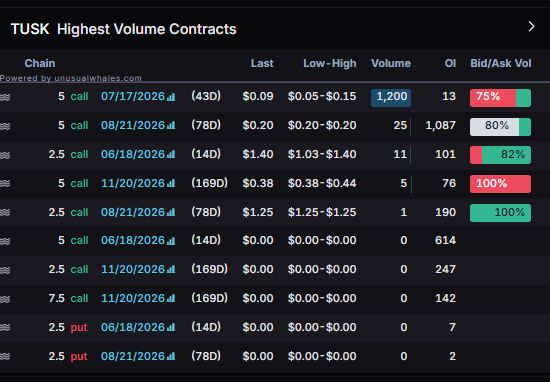Click the $1.40 last price

(258, 154)
